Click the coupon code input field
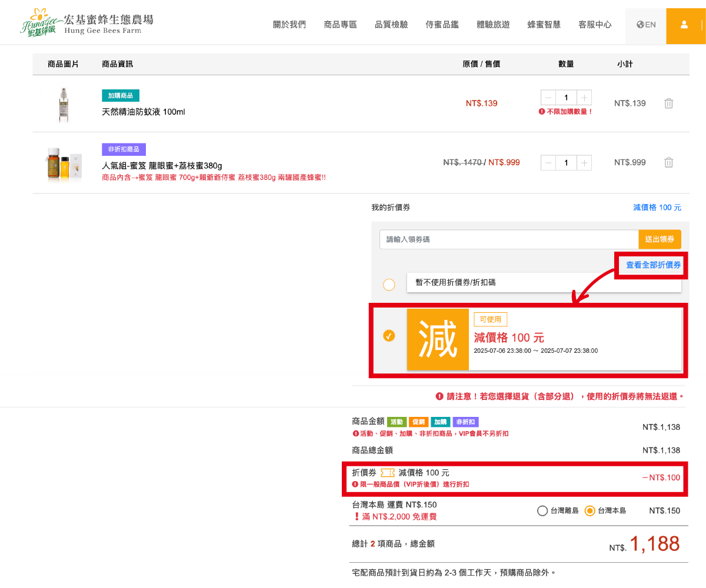This screenshot has width=706, height=588. tap(509, 239)
